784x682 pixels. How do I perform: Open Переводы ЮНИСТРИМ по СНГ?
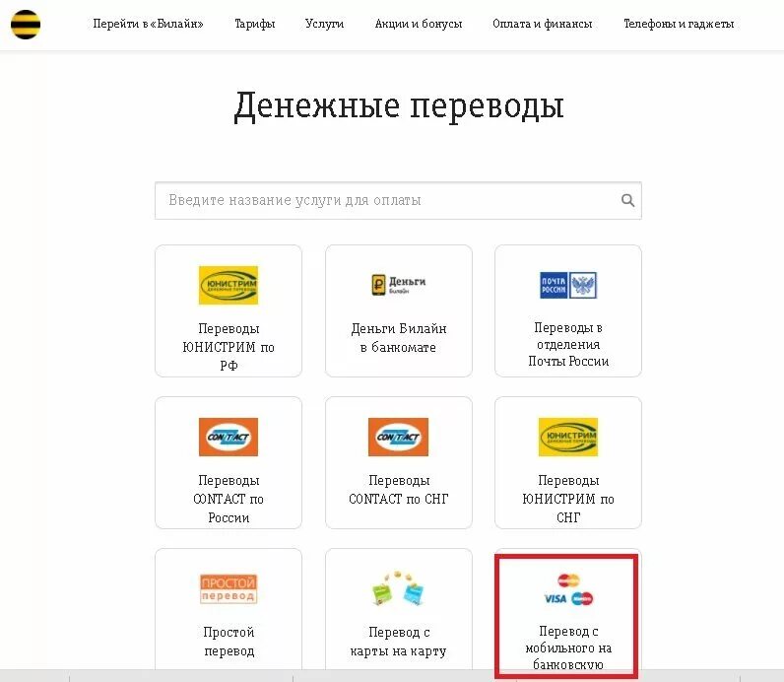[568, 499]
